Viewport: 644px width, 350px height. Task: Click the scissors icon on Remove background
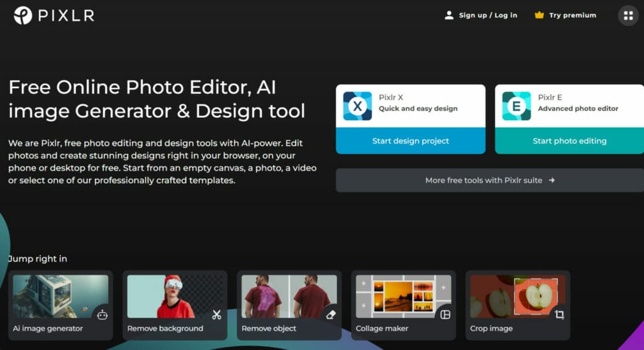click(x=217, y=315)
